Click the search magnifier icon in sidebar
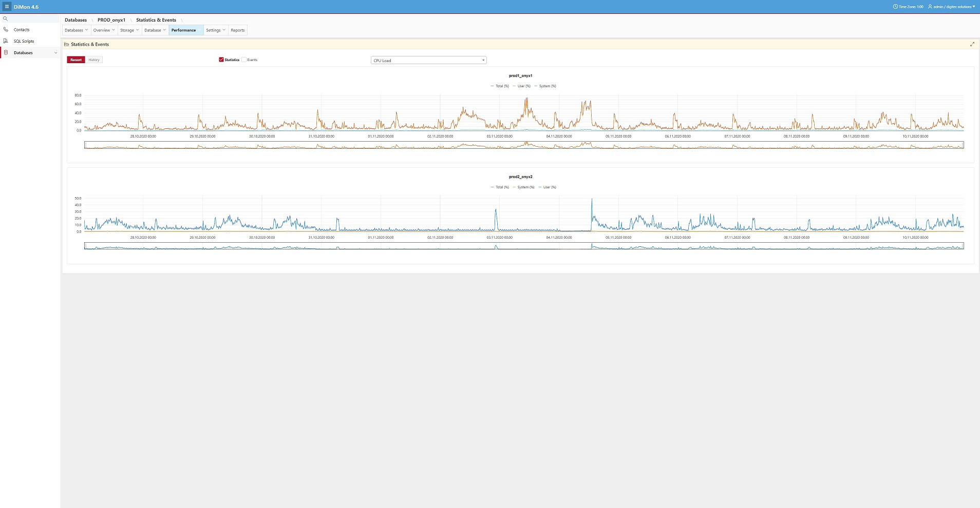Viewport: 980px width, 508px height. 6,18
